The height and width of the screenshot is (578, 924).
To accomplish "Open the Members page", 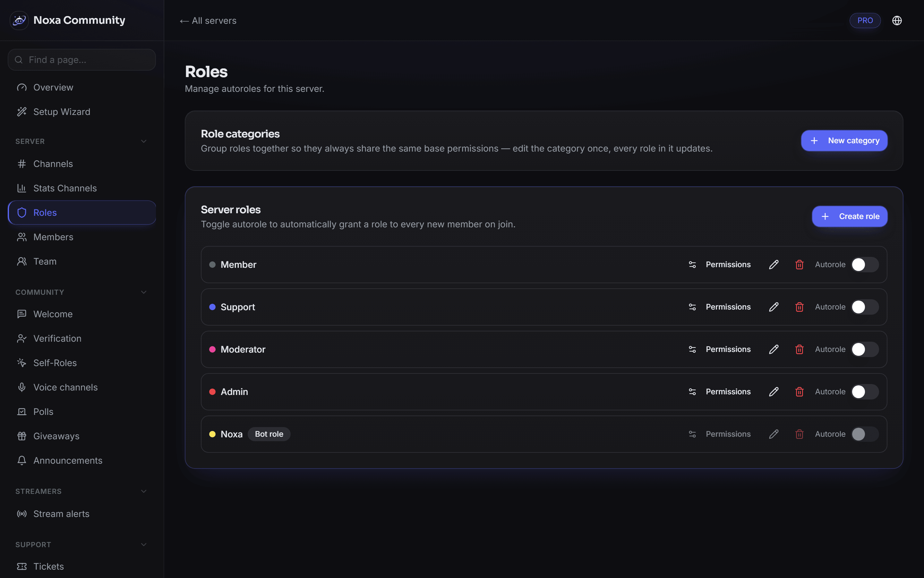I will click(x=82, y=237).
